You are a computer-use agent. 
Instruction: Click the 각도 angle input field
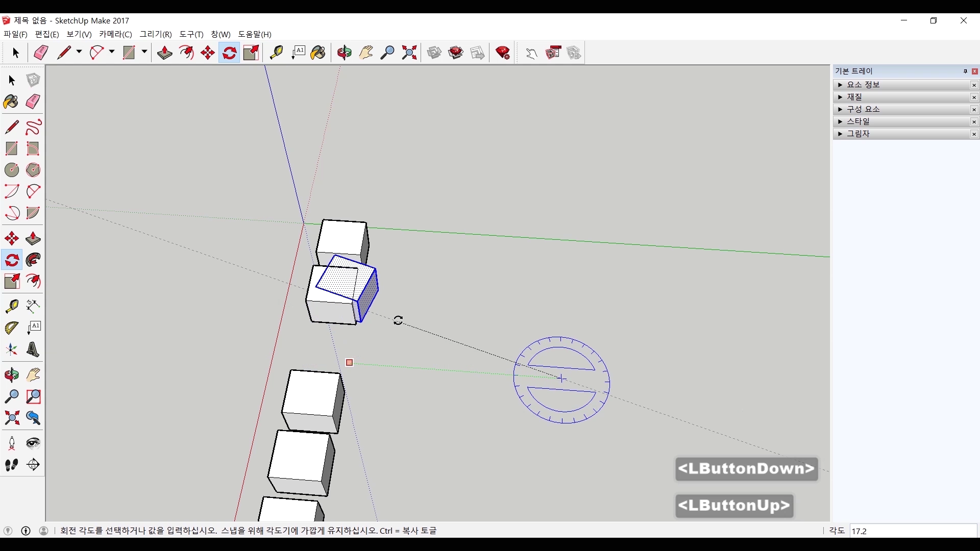click(x=913, y=531)
